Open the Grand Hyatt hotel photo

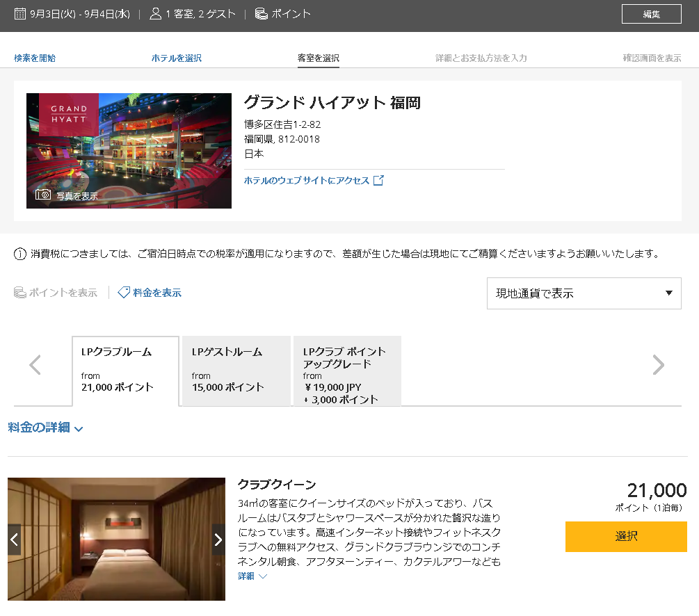(129, 151)
